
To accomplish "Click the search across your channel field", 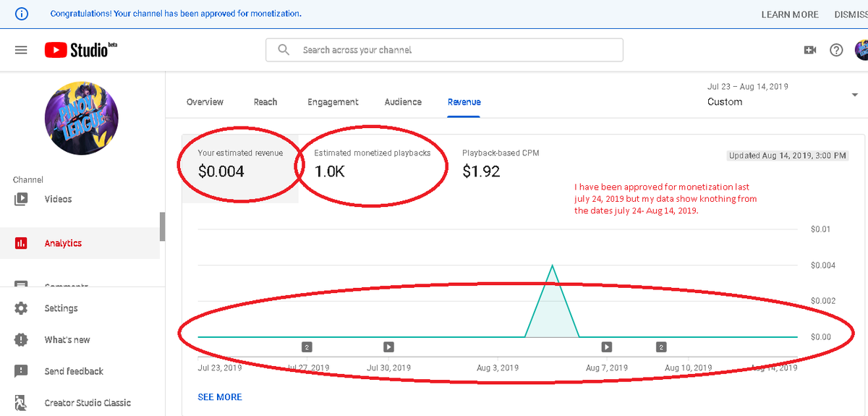I will [444, 50].
